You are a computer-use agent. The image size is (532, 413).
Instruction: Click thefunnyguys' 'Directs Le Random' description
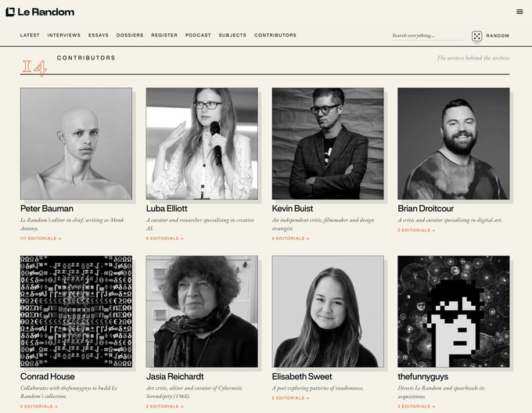pyautogui.click(x=441, y=392)
